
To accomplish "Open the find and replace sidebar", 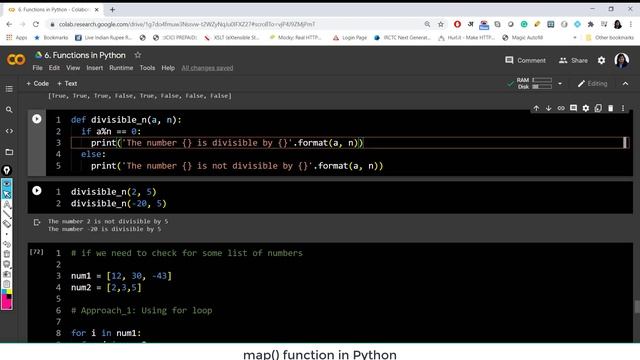I will coord(9,110).
